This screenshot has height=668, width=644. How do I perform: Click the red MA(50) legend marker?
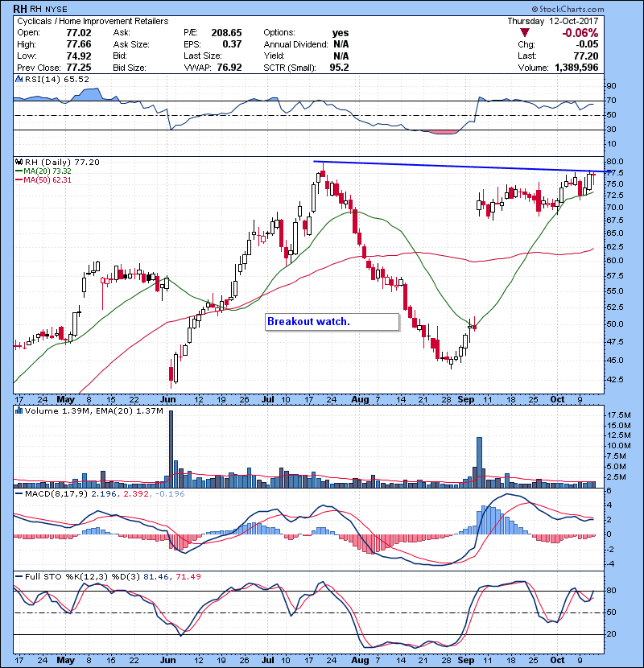point(19,180)
